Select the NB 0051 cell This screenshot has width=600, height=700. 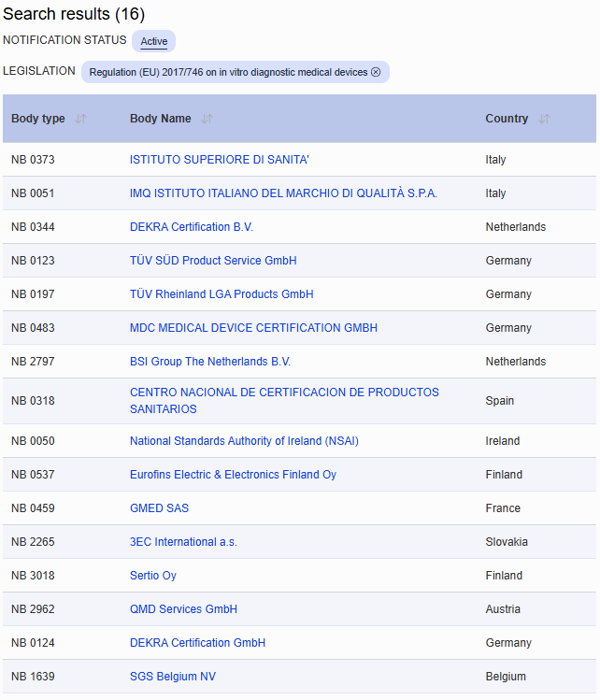pos(33,193)
